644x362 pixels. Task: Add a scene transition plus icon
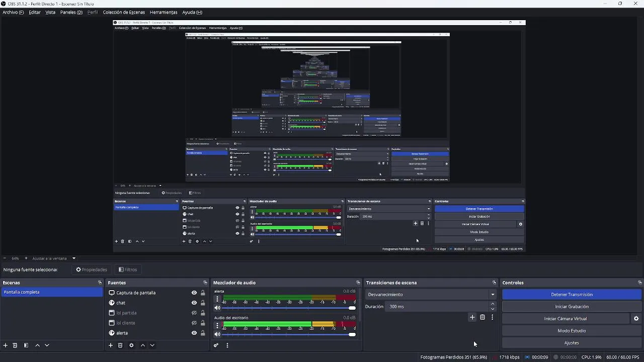(x=472, y=317)
